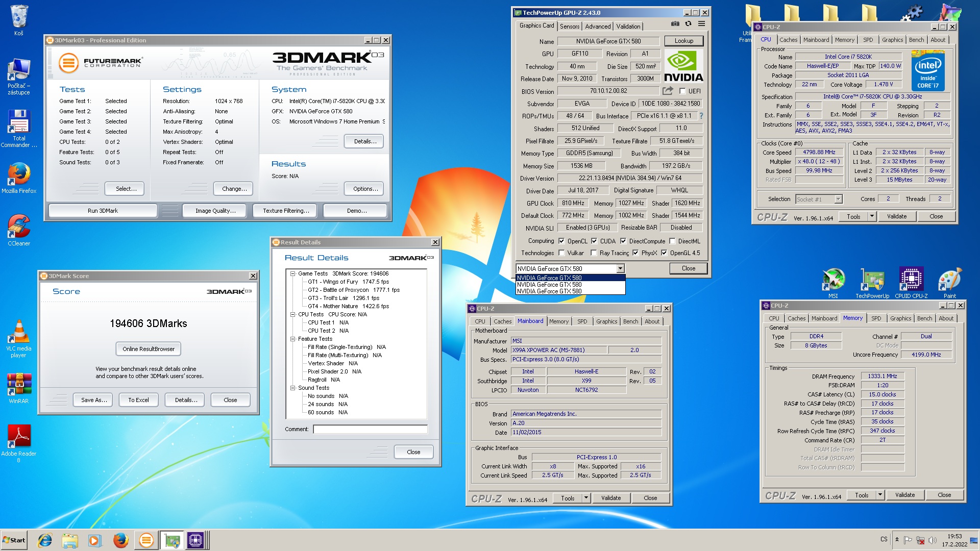Screen dimensions: 980x551
Task: Click Validate in Mainboard CPU-Z window
Action: [x=611, y=498]
